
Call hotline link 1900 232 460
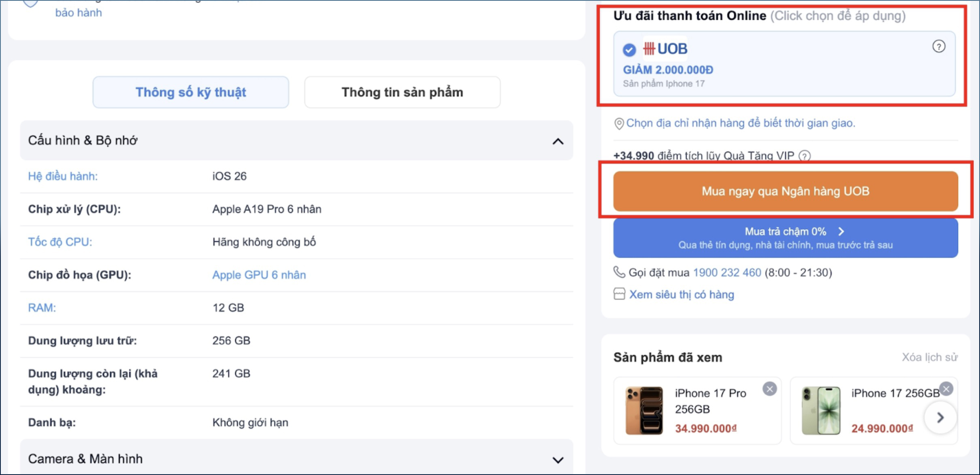coord(727,272)
